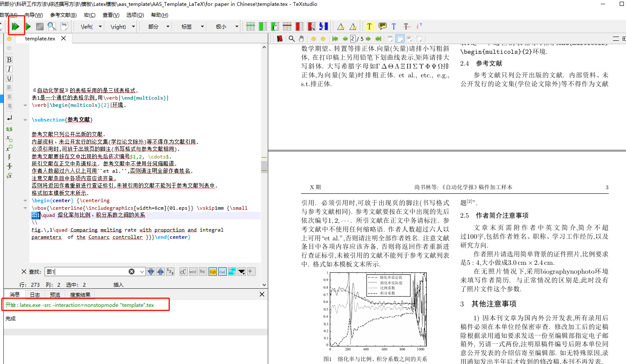Image resolution: width=626 pixels, height=364 pixels.
Task: Click the page number field showing 2
Action: click(353, 38)
